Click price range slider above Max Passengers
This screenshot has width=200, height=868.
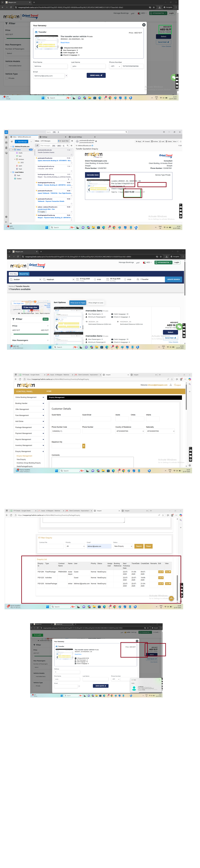pyautogui.click(x=30, y=334)
